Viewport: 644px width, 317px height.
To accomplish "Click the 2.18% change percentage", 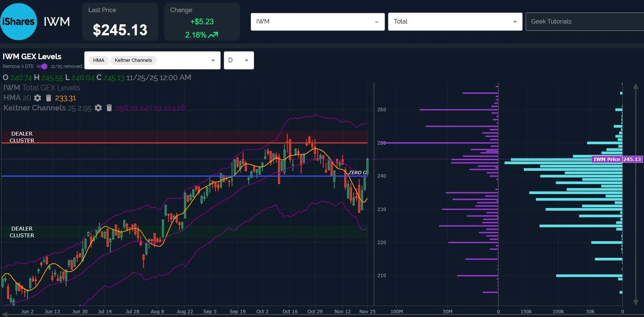I will (196, 35).
